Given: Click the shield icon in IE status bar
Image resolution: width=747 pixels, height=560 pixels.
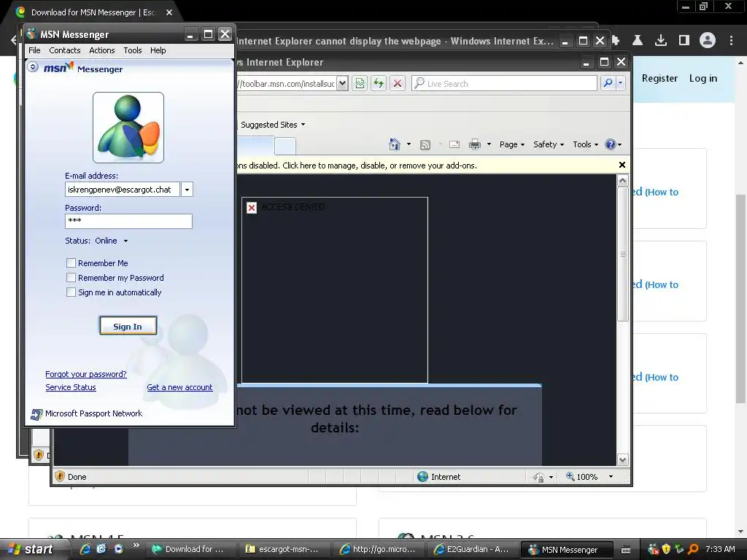Looking at the screenshot, I should [x=60, y=476].
